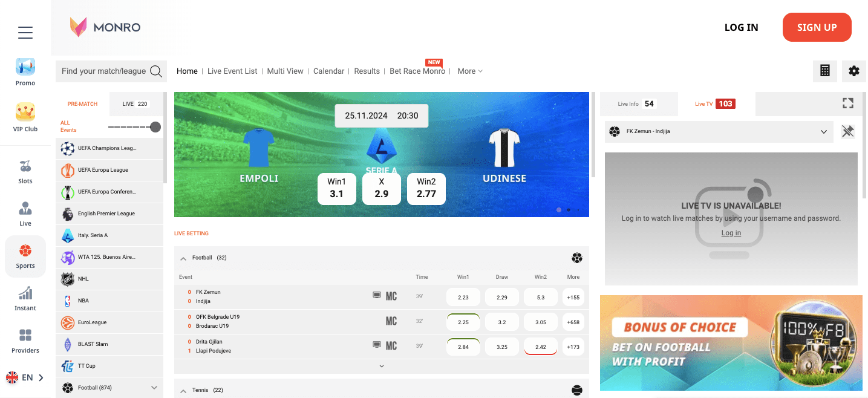Click the search magnifier icon

[156, 71]
